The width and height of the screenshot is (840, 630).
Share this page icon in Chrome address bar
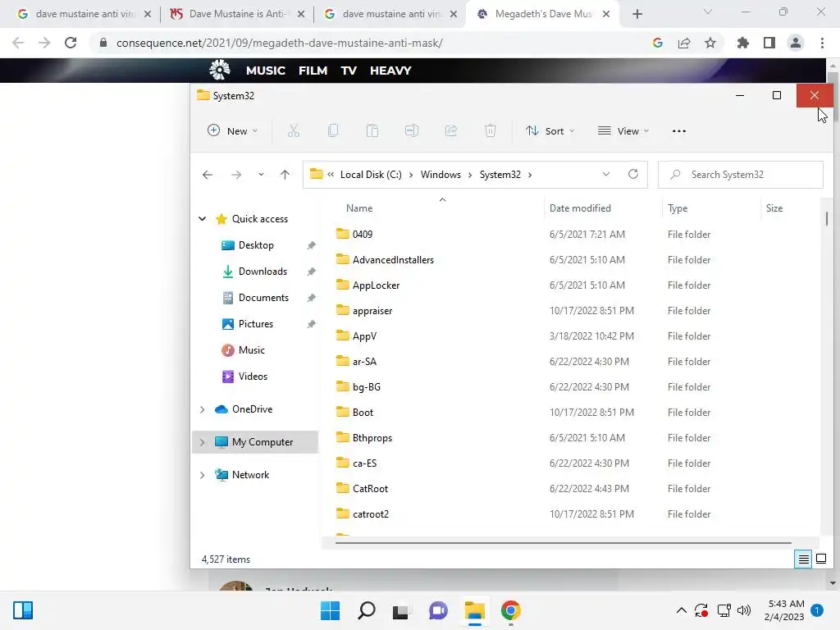point(684,43)
